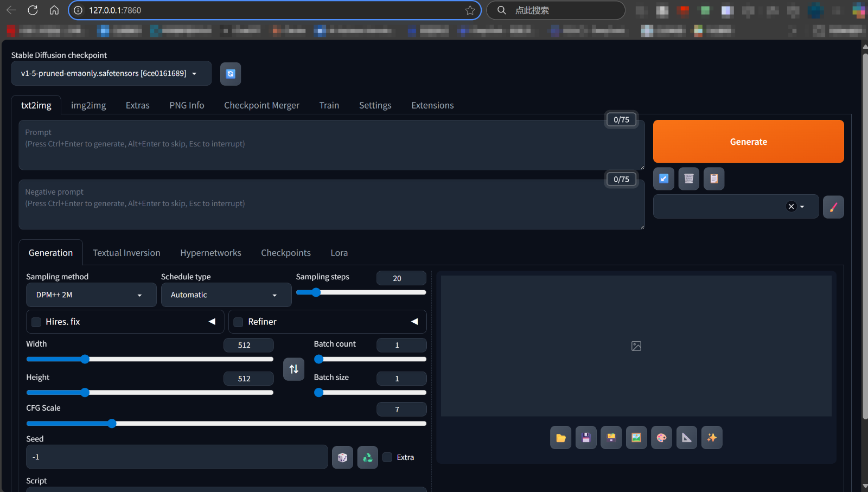This screenshot has width=868, height=492.
Task: Click the trash icon to clear prompt
Action: click(x=688, y=179)
